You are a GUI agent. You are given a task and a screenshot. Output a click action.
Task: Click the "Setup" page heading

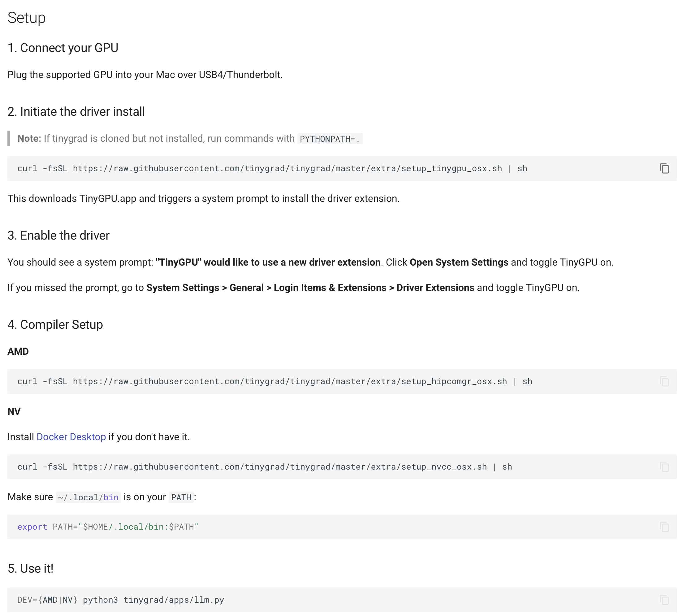[26, 18]
